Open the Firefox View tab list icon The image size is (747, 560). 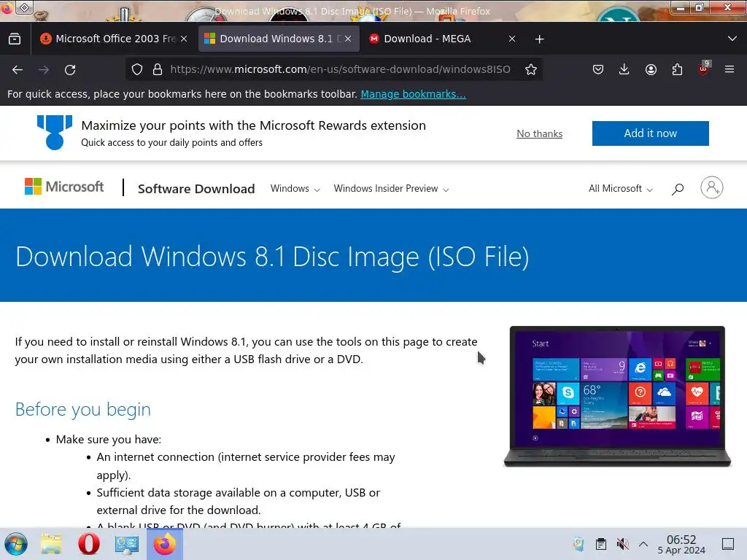click(x=15, y=39)
